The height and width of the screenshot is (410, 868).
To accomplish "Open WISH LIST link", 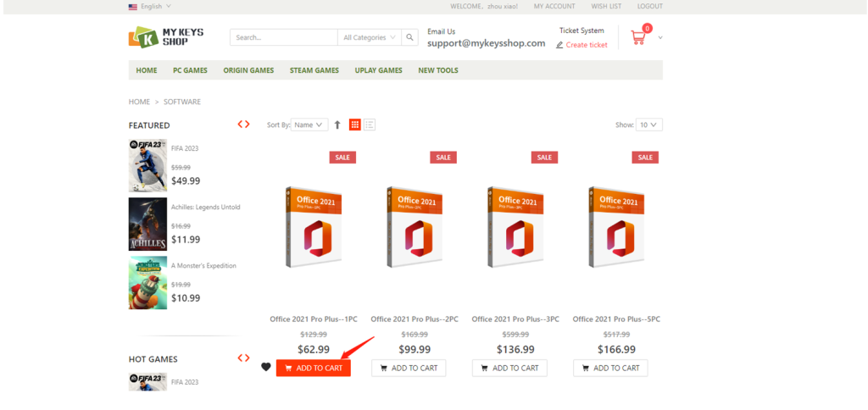I will click(606, 7).
